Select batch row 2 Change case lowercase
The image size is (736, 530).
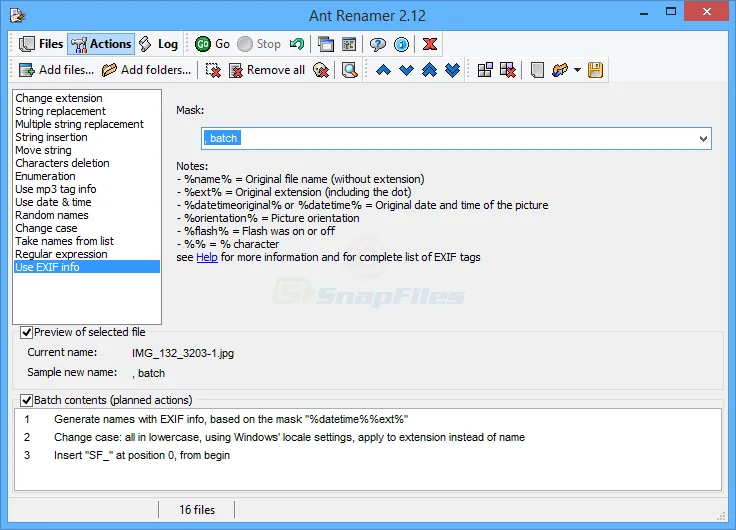tap(368, 437)
